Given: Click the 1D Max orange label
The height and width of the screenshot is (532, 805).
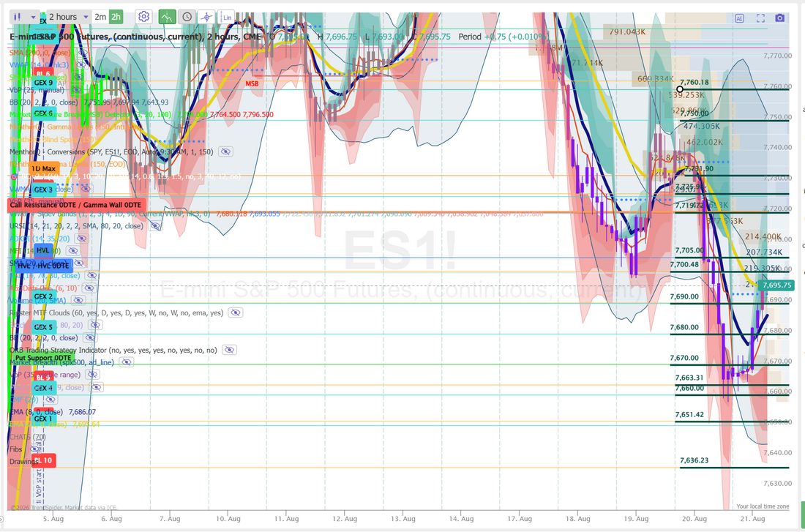Looking at the screenshot, I should pyautogui.click(x=44, y=168).
